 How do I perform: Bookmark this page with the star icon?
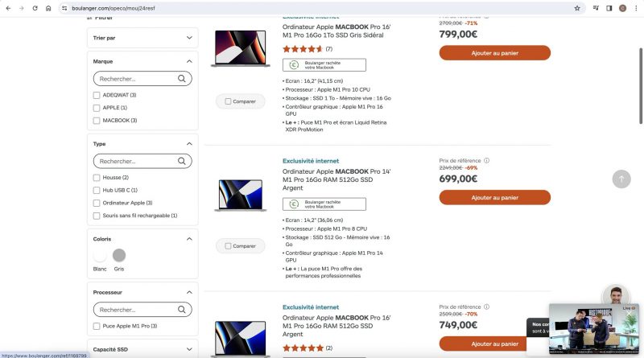[577, 8]
